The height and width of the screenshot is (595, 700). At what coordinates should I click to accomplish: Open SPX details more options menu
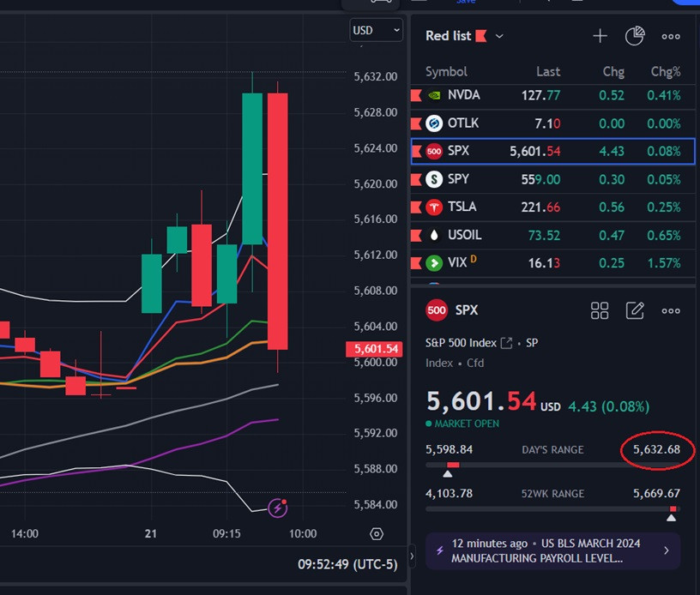pos(671,311)
